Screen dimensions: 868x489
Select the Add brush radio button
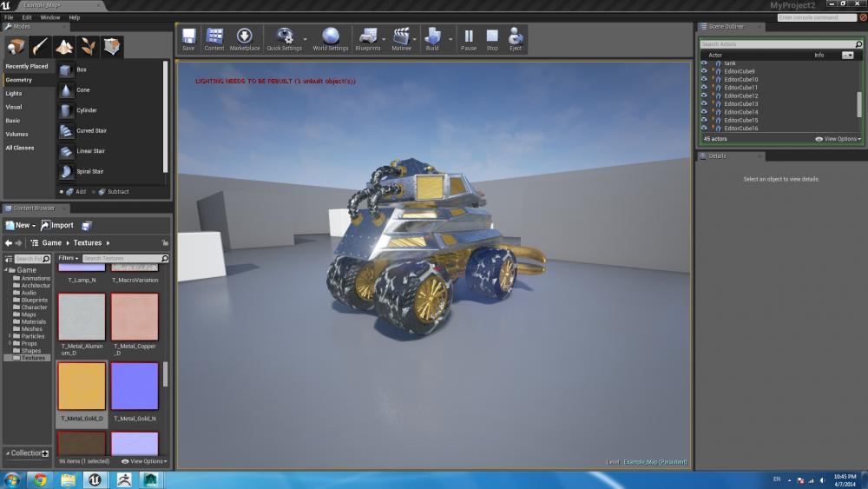(x=62, y=192)
